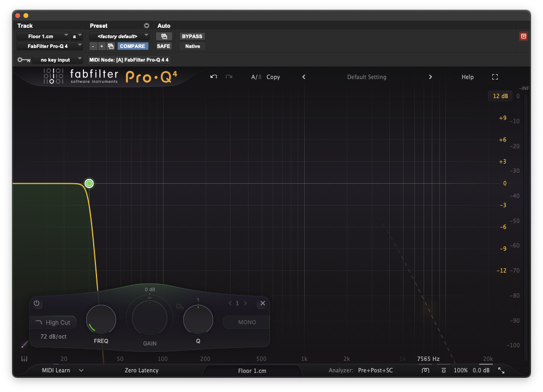
Task: Toggle full screen mode icon
Action: click(x=495, y=77)
